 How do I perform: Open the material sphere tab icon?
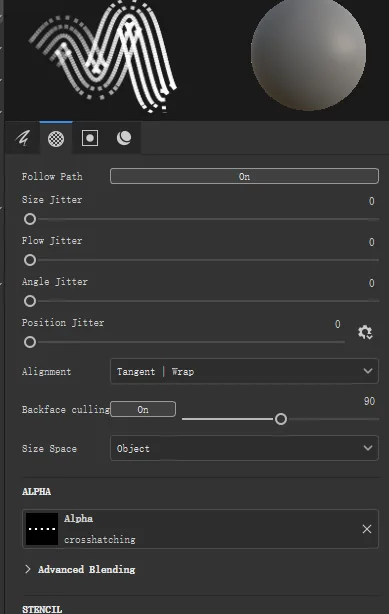click(124, 138)
